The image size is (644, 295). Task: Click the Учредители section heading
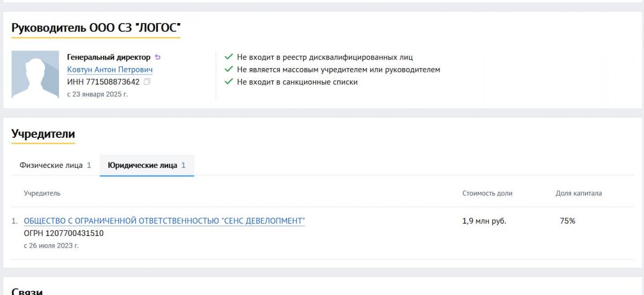click(43, 134)
